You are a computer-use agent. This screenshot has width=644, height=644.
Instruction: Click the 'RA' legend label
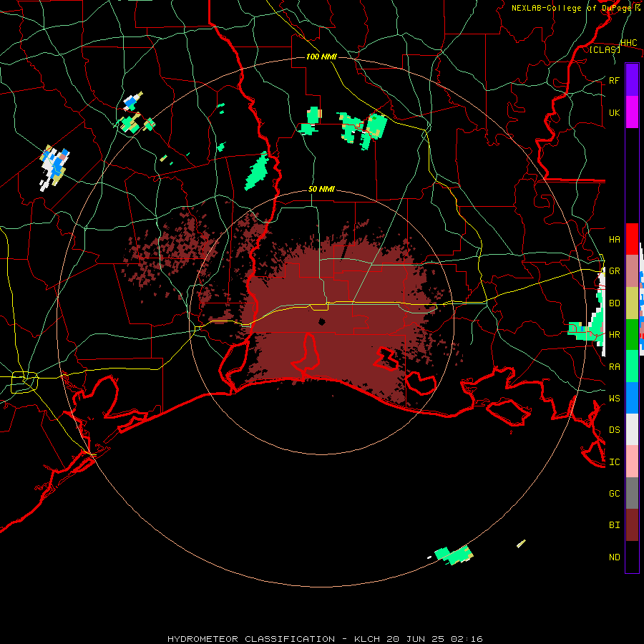[x=615, y=366]
